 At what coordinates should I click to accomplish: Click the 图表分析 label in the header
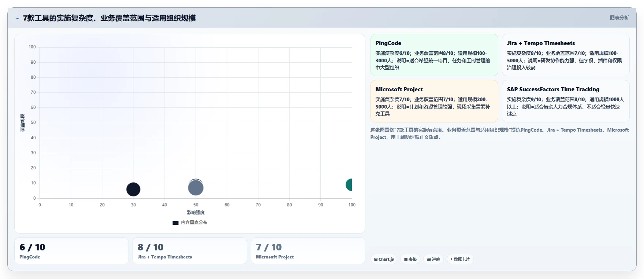619,18
